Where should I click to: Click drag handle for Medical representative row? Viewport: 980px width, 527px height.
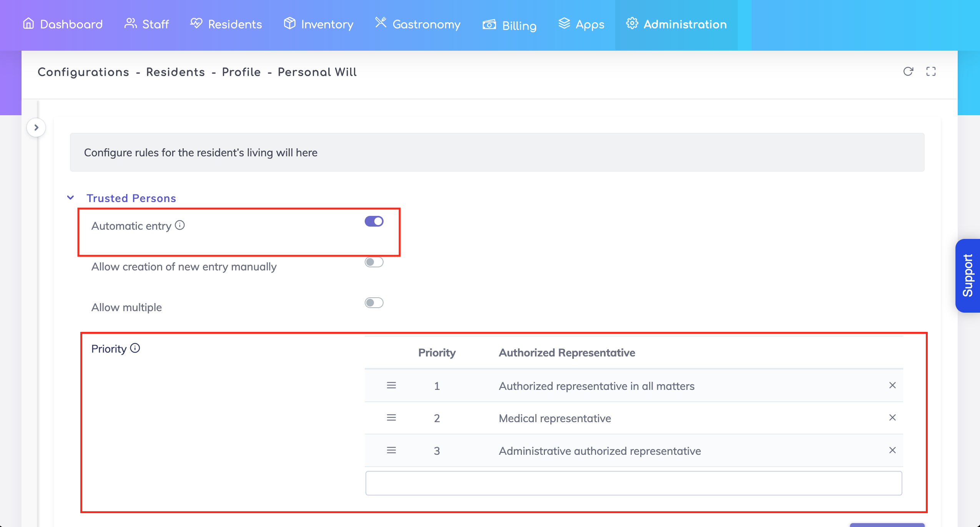(391, 418)
